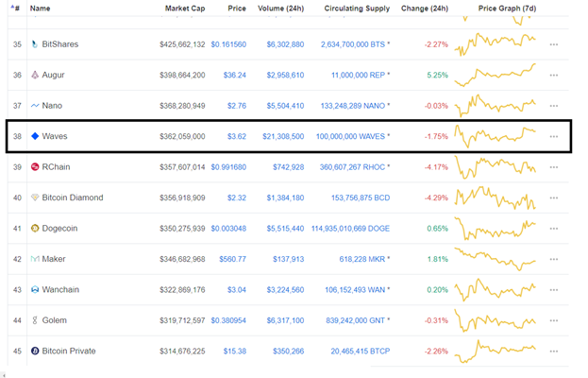Viewport: 588px width, 378px height.
Task: Click the RChain red logo icon
Action: 35,167
